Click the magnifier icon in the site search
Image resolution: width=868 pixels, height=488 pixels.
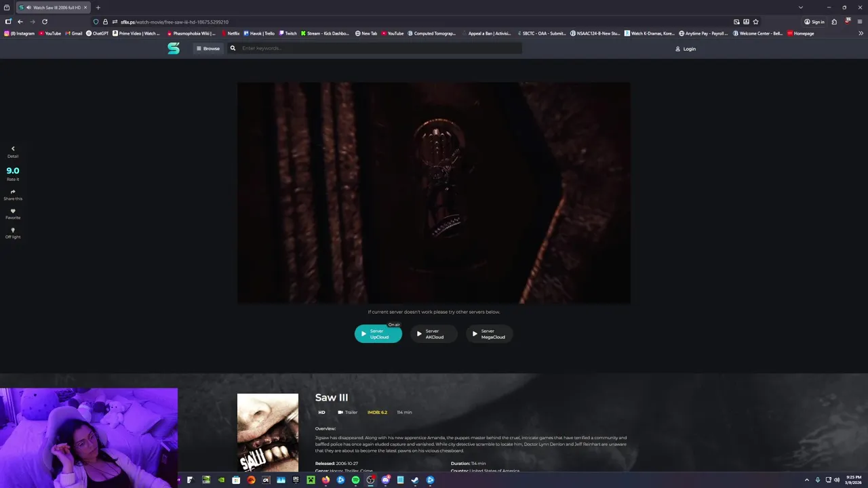[233, 48]
